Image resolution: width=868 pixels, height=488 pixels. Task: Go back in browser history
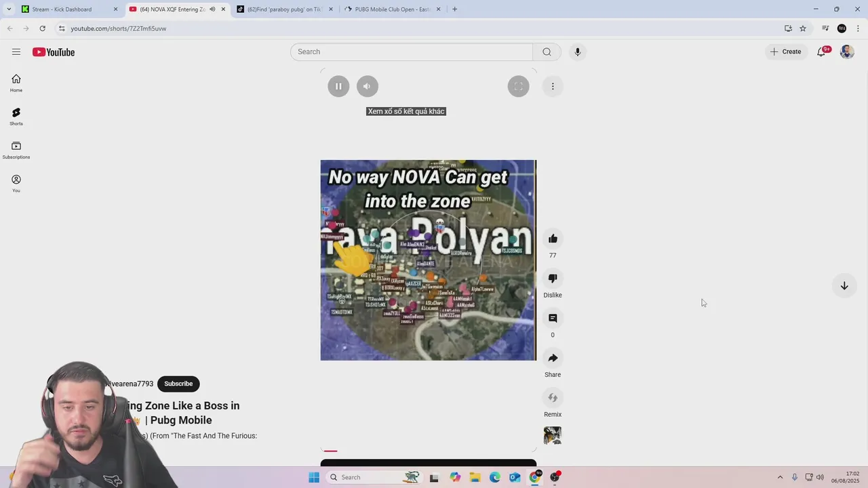coord(9,28)
